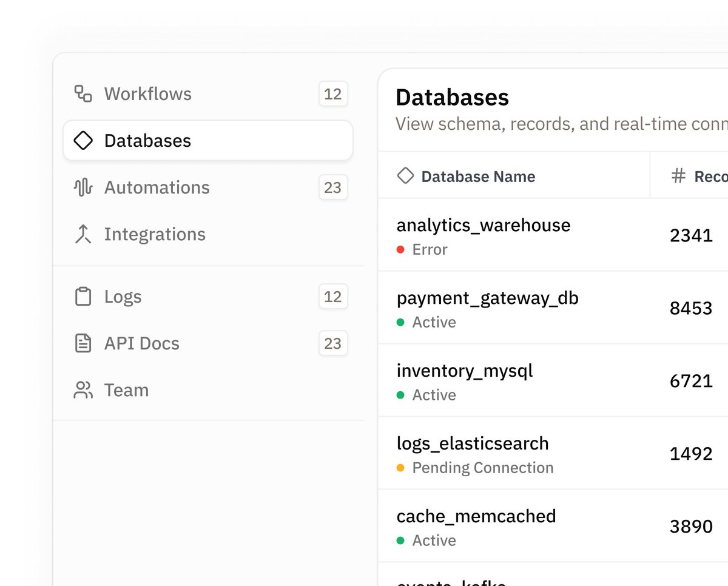
Task: Click the Logs clipboard icon
Action: tap(83, 297)
